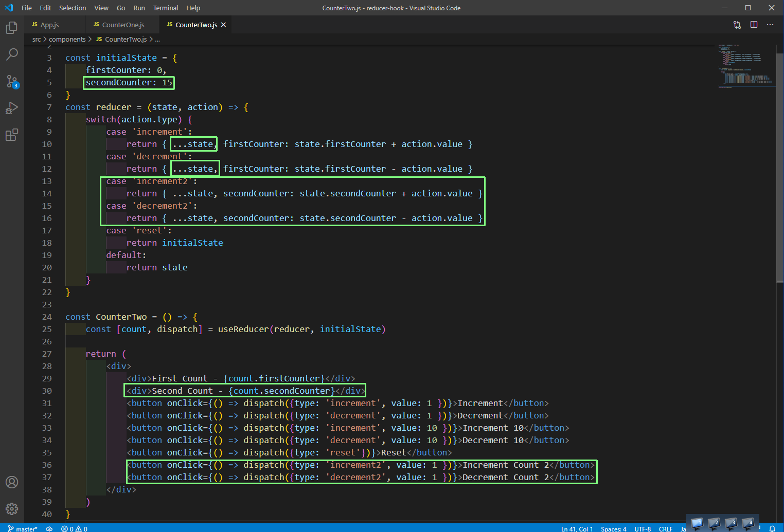
Task: Click 'First Count' text on line 29
Action: (x=180, y=378)
